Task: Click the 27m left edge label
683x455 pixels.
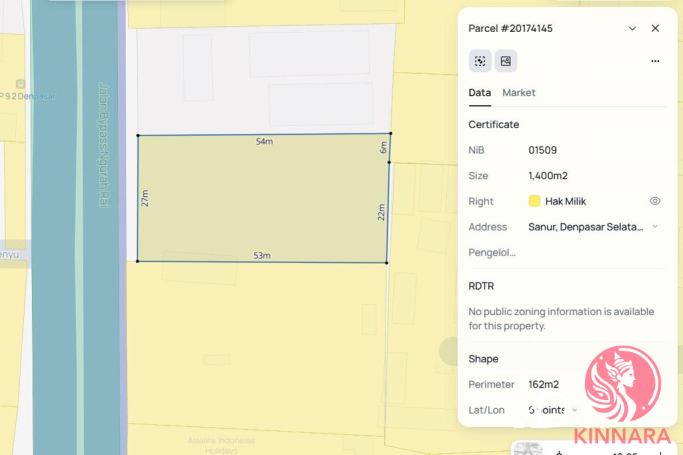Action: [x=145, y=198]
